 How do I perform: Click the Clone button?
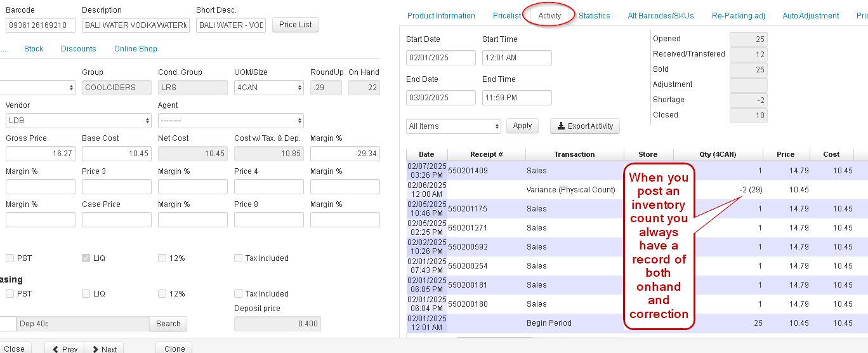pyautogui.click(x=174, y=349)
